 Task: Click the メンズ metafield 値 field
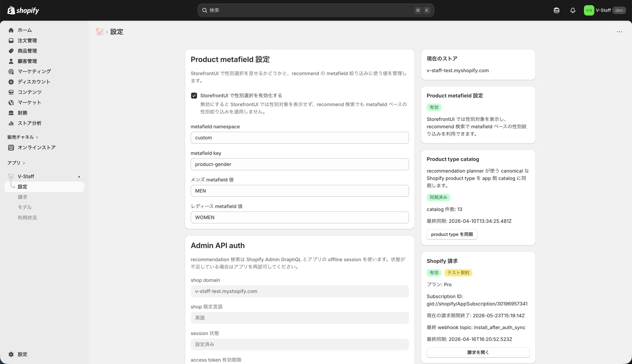[x=300, y=191]
